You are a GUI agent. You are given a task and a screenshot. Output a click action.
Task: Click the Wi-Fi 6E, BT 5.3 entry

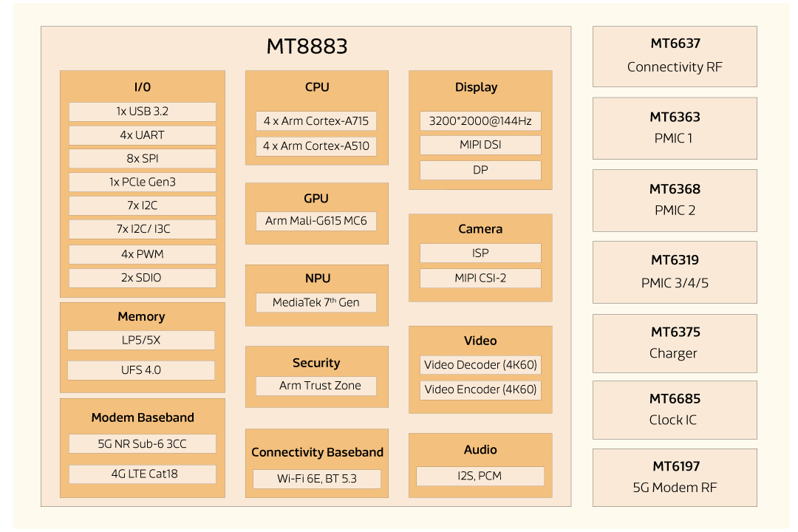[x=316, y=479]
